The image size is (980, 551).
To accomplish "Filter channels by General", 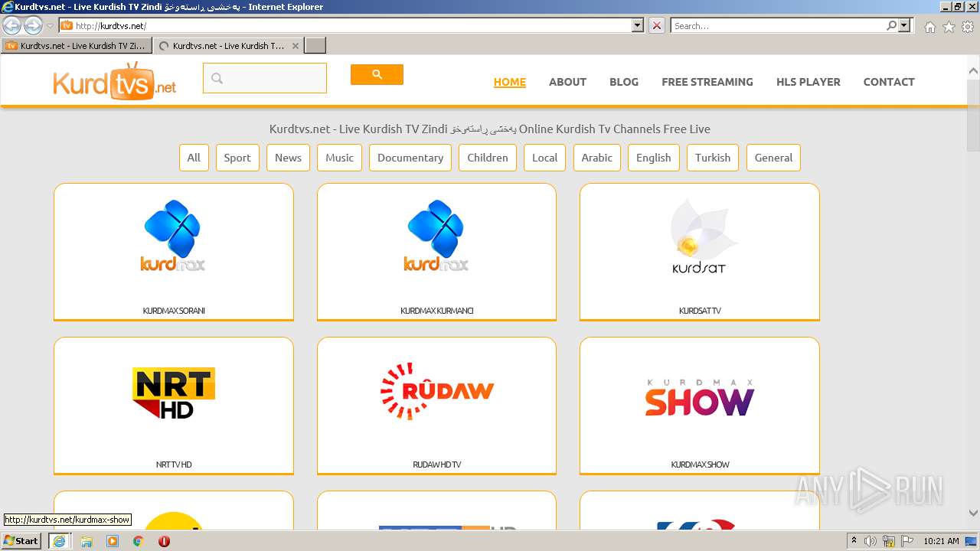I will pos(773,158).
